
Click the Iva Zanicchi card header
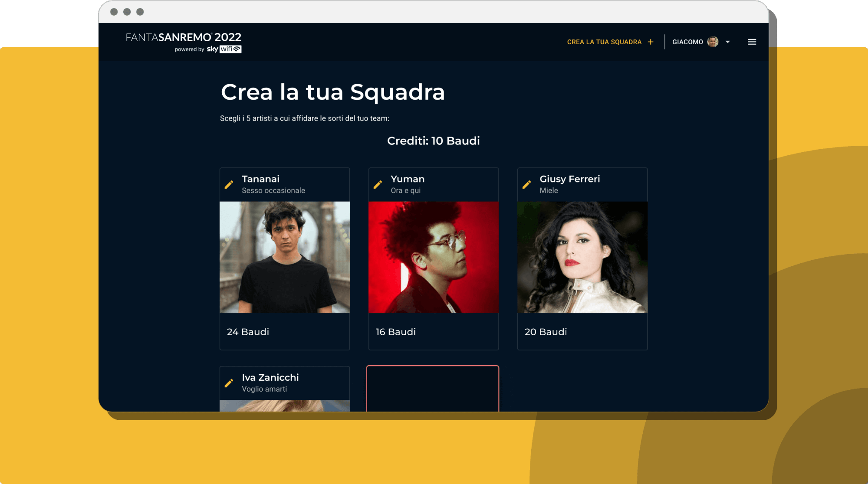point(285,383)
